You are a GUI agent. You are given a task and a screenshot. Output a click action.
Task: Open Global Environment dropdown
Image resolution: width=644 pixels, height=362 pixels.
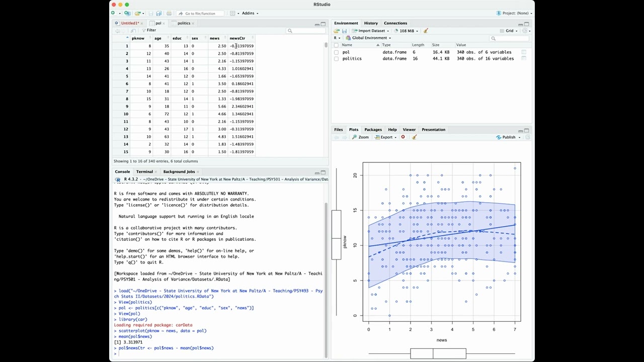(x=368, y=38)
